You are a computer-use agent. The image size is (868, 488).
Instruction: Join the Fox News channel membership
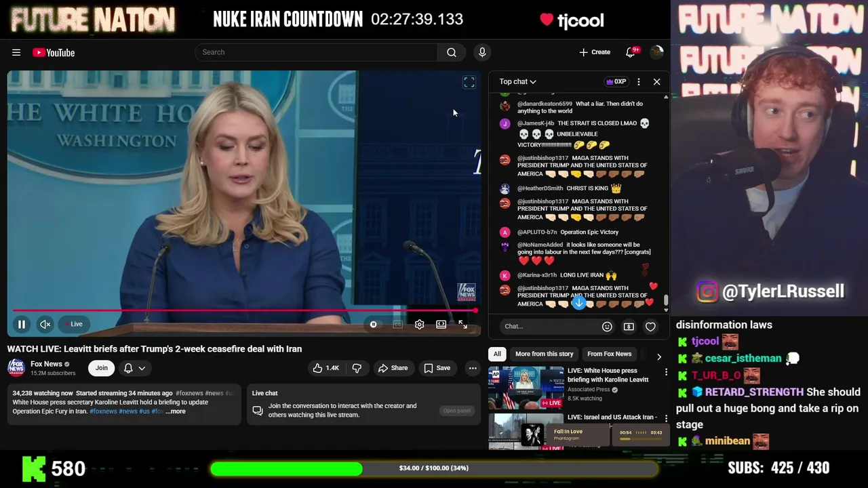(101, 368)
